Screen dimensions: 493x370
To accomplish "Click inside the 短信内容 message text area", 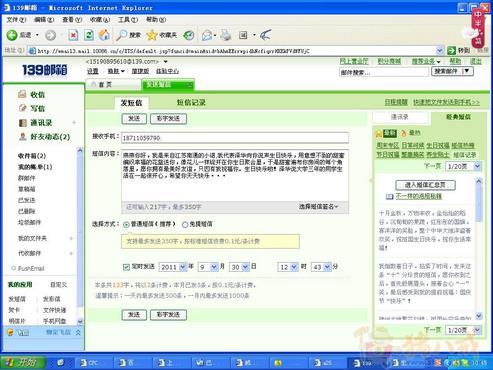I will pos(235,175).
